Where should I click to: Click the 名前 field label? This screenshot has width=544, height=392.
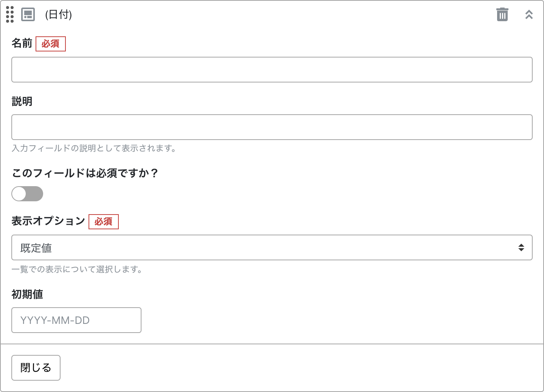point(22,44)
